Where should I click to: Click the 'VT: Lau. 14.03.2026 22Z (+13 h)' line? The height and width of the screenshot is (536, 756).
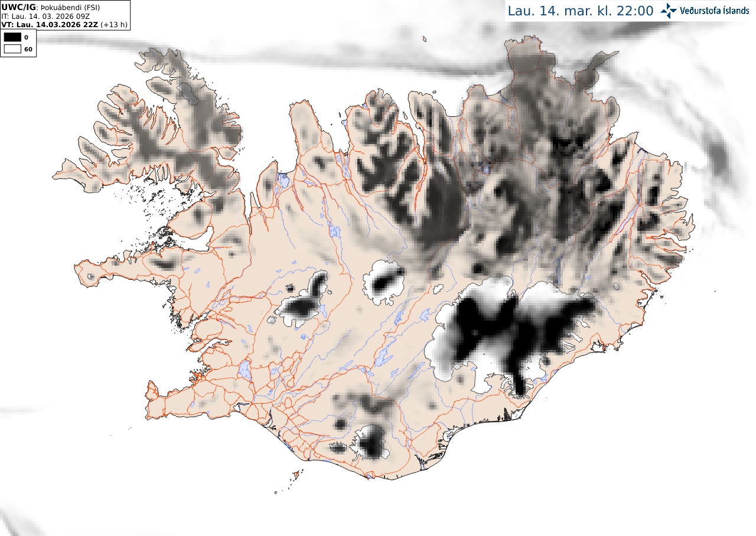(64, 24)
